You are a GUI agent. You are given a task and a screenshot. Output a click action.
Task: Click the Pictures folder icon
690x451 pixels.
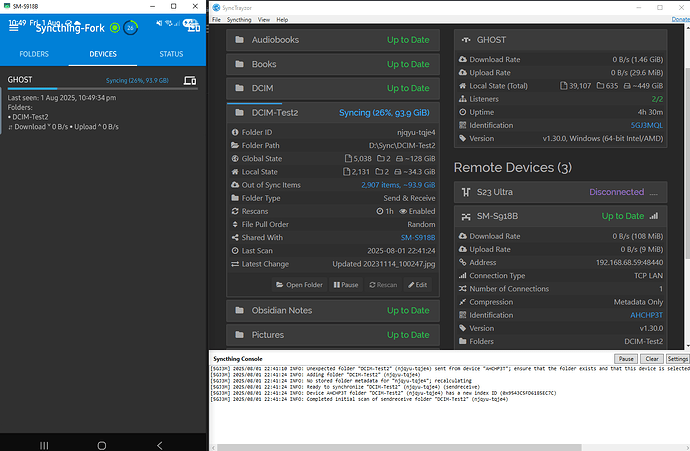click(239, 334)
